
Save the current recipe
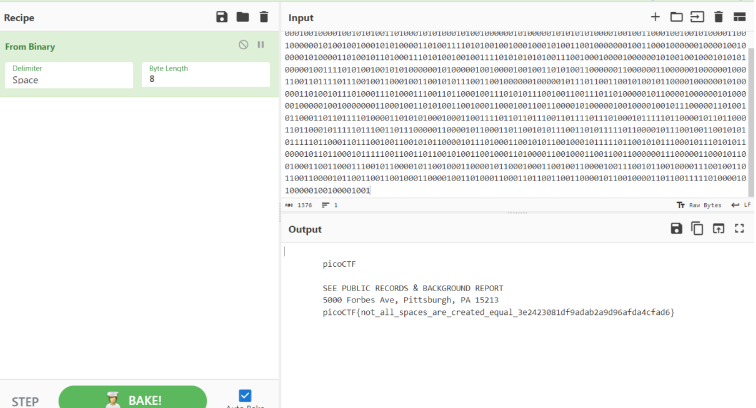(222, 17)
